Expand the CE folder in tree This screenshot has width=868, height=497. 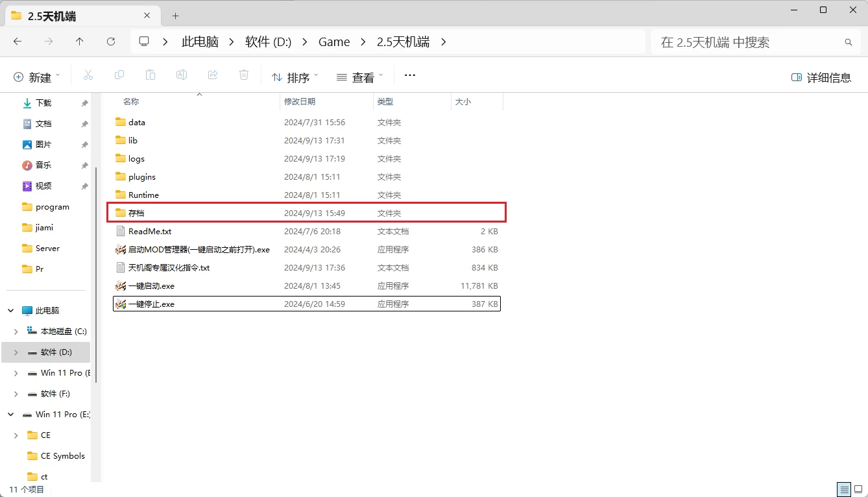(16, 435)
